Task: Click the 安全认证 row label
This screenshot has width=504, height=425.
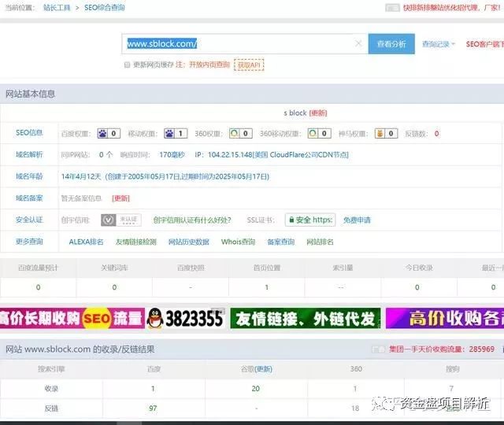Action: click(29, 220)
